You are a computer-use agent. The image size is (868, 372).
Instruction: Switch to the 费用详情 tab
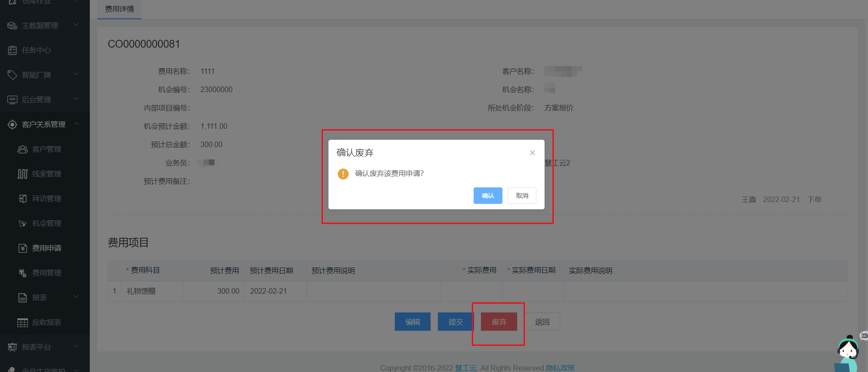tap(120, 9)
